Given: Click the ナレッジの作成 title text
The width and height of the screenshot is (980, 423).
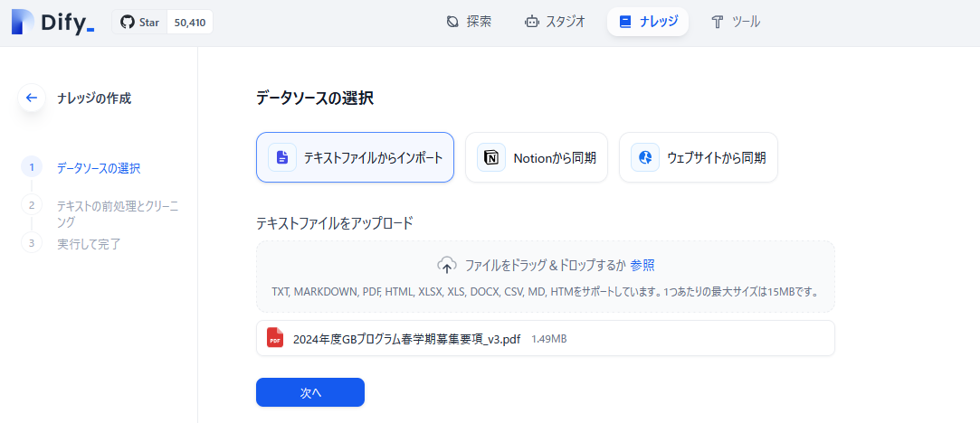Looking at the screenshot, I should 94,98.
